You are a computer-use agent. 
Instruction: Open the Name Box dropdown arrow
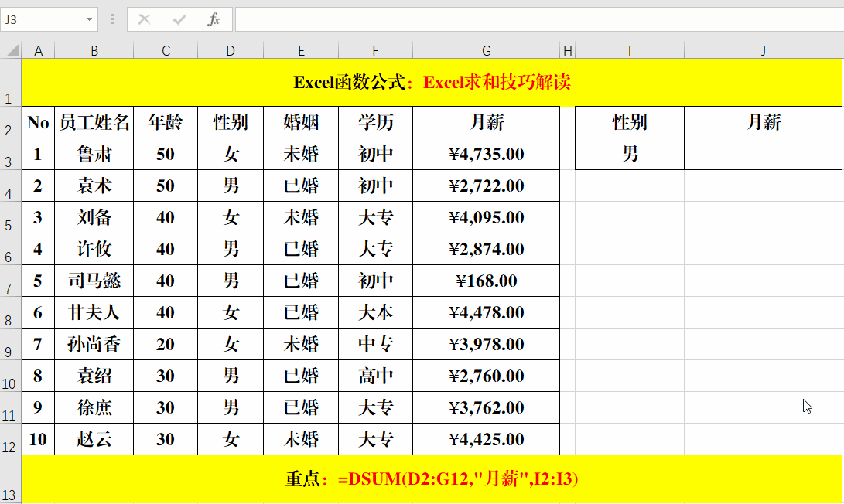tap(87, 19)
